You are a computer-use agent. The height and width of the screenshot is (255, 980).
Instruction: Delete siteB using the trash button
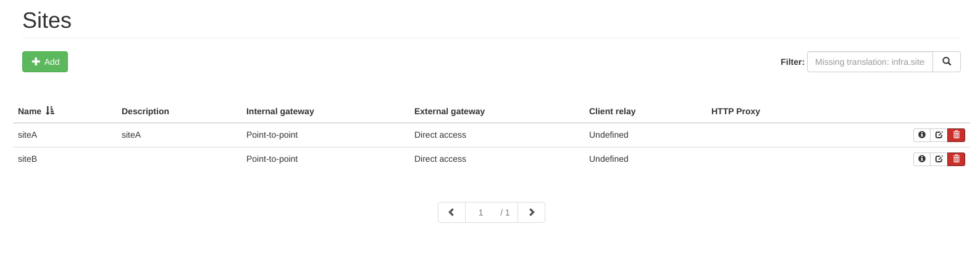pyautogui.click(x=956, y=159)
